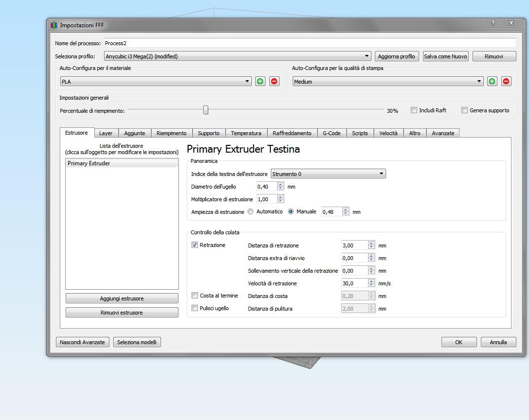Expand the PLA material dropdown
Image resolution: width=529 pixels, height=420 pixels.
(156, 82)
